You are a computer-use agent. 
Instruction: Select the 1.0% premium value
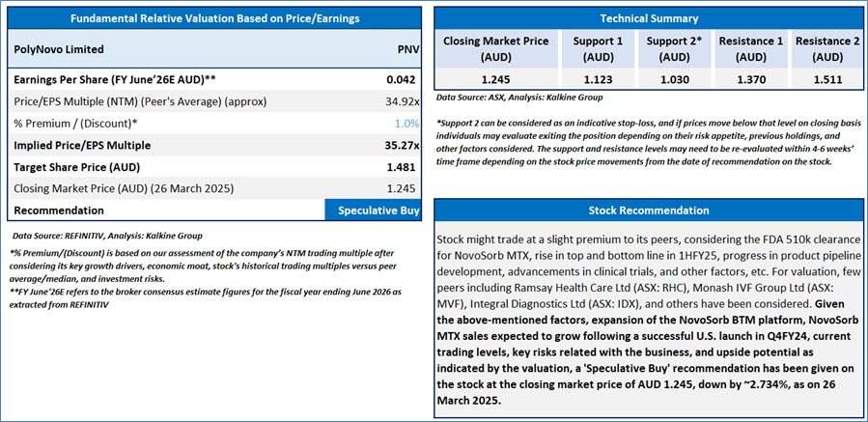tap(406, 124)
